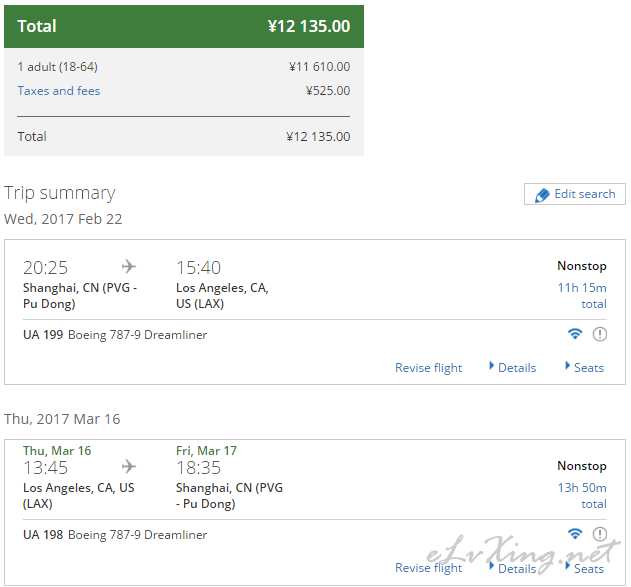Viewport: 631px width, 587px height.
Task: Open the Taxes and fees link
Action: pyautogui.click(x=59, y=91)
